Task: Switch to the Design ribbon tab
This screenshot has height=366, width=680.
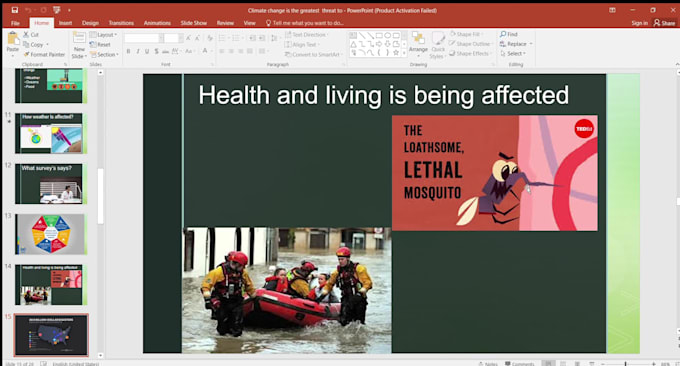Action: click(90, 23)
